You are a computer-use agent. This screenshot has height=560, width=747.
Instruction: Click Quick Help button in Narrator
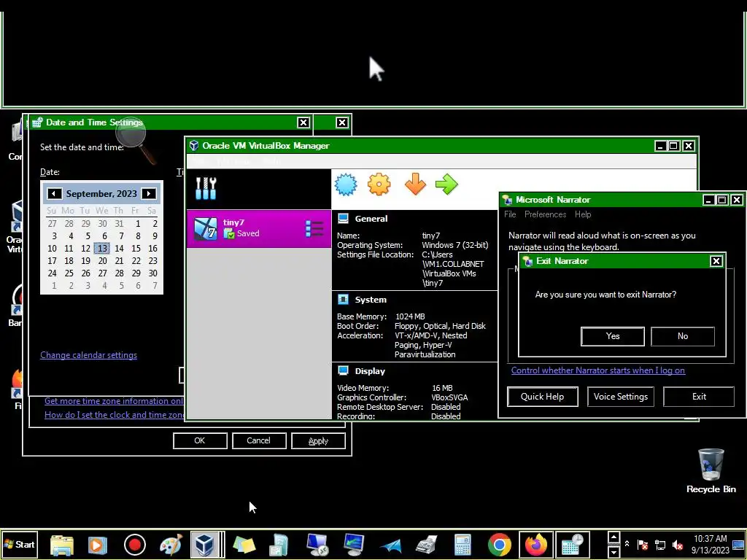(x=542, y=397)
